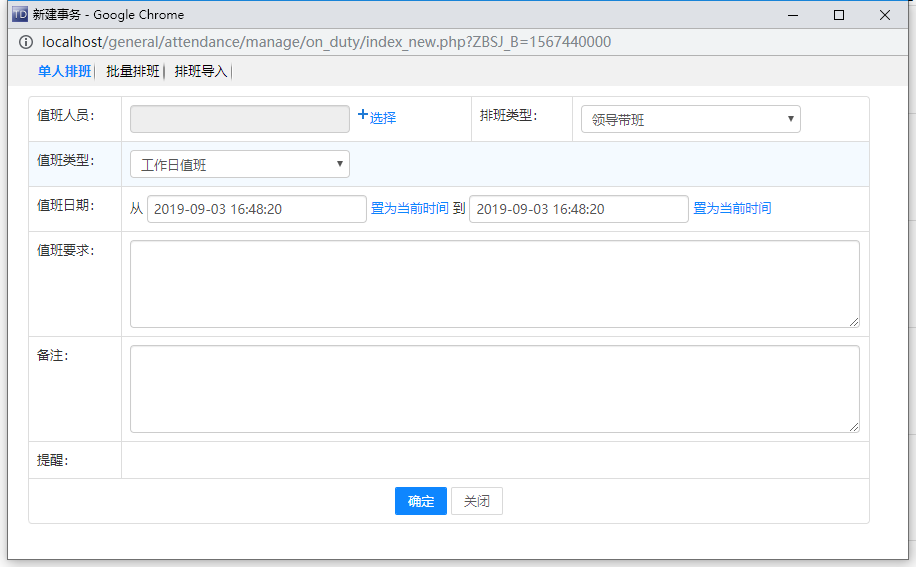Open the site information icon beside URL
This screenshot has height=567, width=916.
coord(26,42)
